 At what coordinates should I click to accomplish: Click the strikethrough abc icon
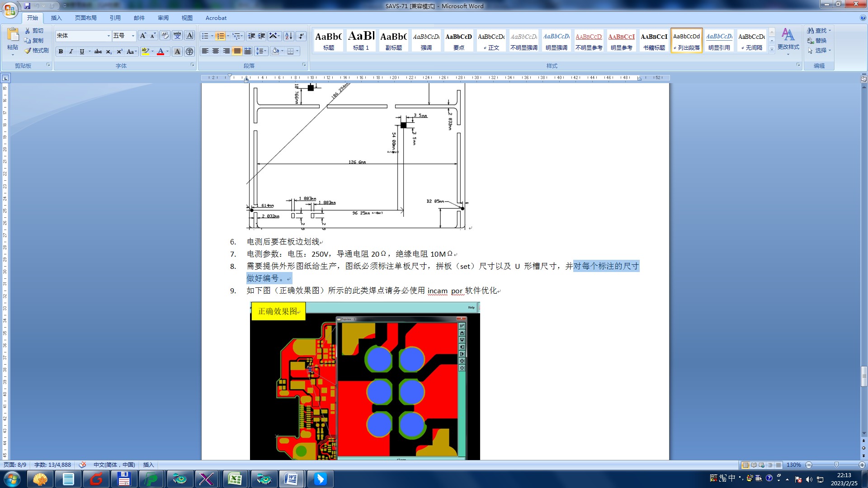click(x=98, y=52)
